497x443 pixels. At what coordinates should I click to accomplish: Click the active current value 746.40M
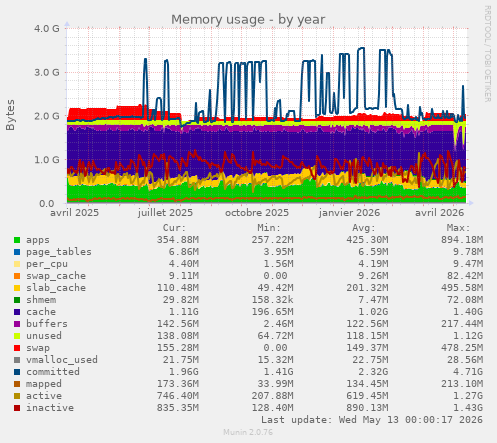pyautogui.click(x=178, y=396)
